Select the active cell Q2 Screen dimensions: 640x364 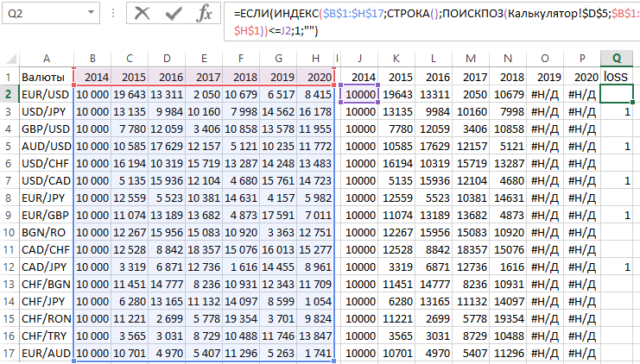617,94
